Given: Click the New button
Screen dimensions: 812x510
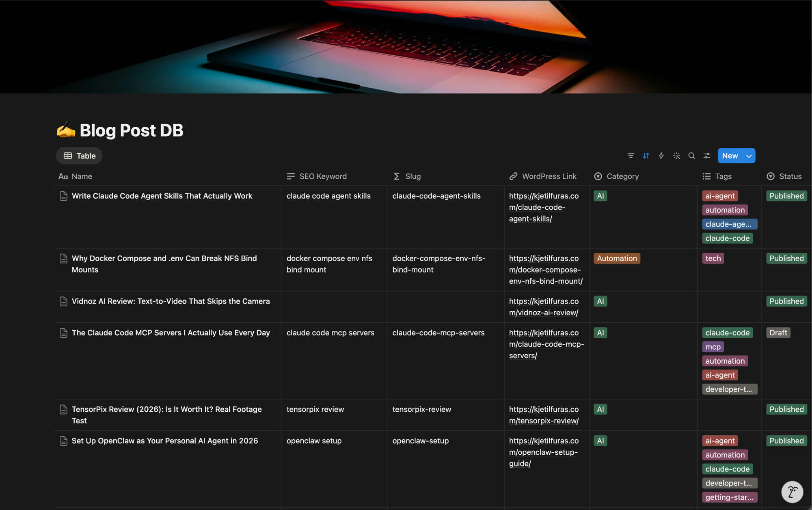Looking at the screenshot, I should 730,156.
